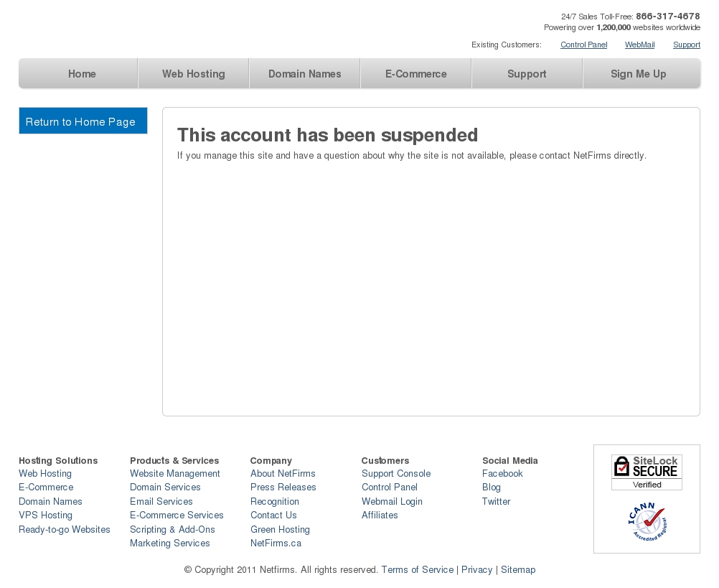This screenshot has width=719, height=588.
Task: Click the Affiliates footer link
Action: pos(379,515)
